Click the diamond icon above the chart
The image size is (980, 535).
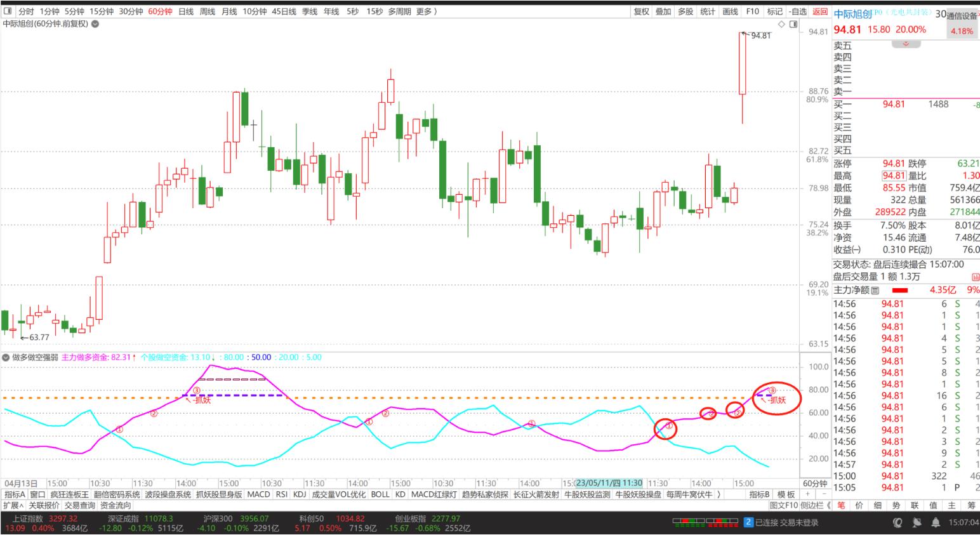point(781,24)
